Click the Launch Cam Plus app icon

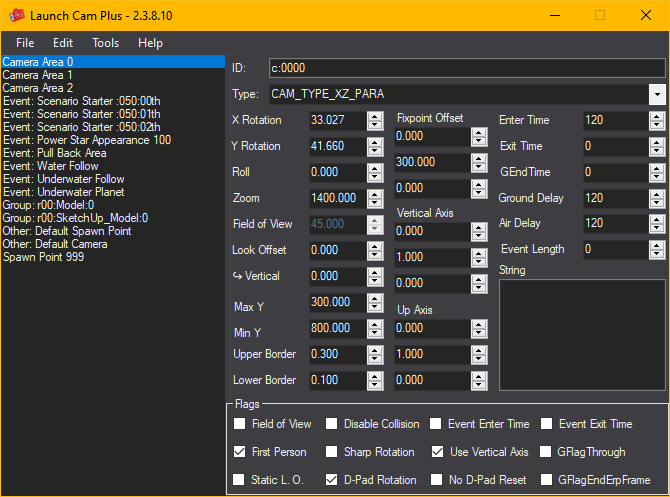pos(17,15)
